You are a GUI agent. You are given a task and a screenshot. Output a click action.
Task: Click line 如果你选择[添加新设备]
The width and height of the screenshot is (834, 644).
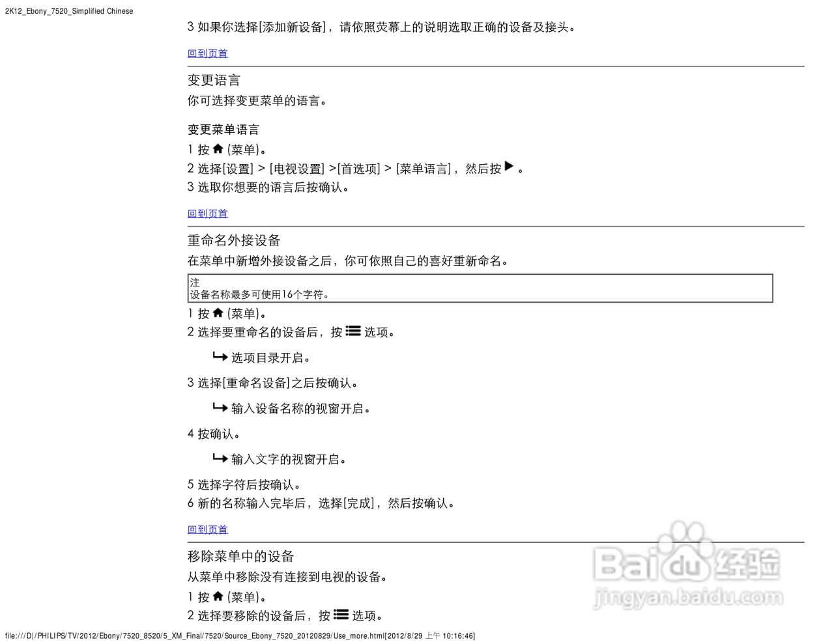coord(382,27)
